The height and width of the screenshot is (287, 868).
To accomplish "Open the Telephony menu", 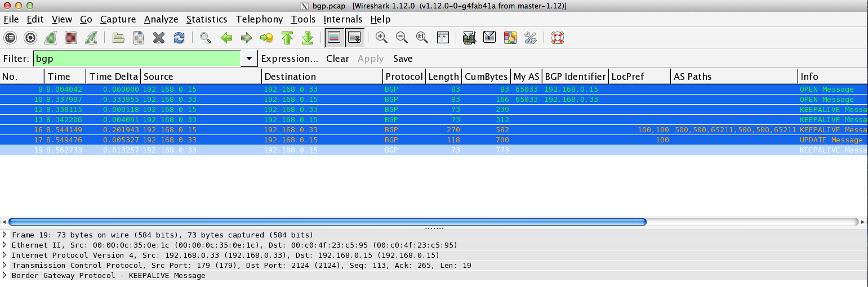I will [x=259, y=19].
